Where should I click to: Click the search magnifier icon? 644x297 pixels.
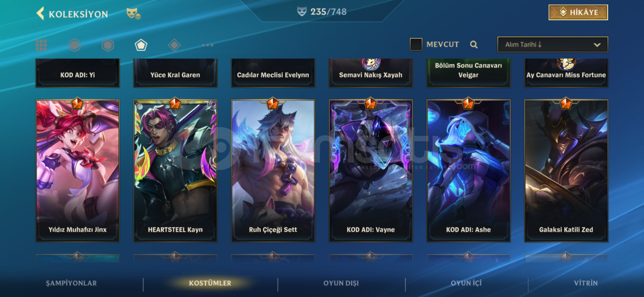coord(474,45)
